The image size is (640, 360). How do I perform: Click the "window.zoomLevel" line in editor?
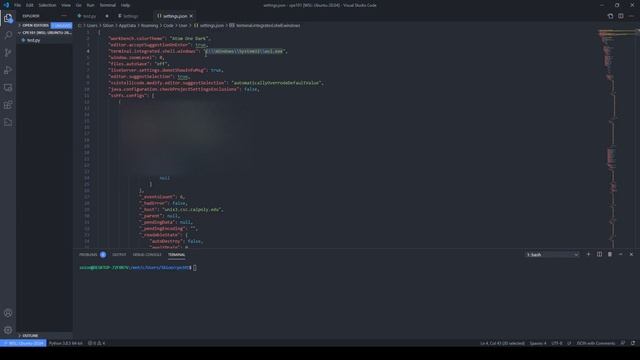point(137,58)
